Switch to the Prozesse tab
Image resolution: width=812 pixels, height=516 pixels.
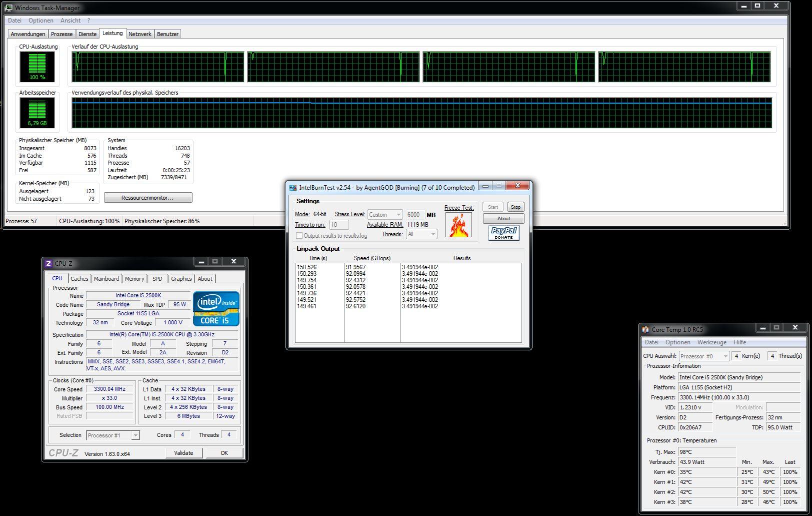point(61,34)
